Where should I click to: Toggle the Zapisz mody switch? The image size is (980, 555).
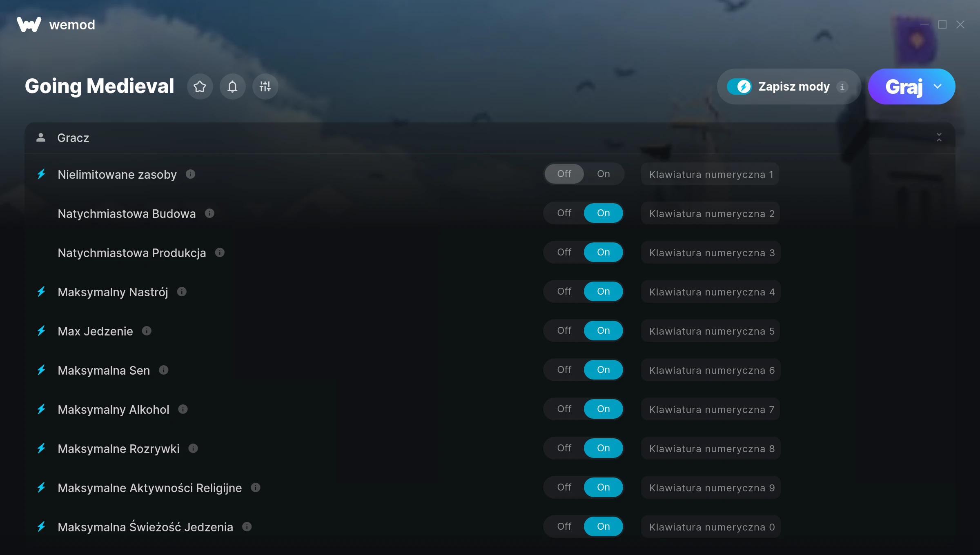(739, 87)
